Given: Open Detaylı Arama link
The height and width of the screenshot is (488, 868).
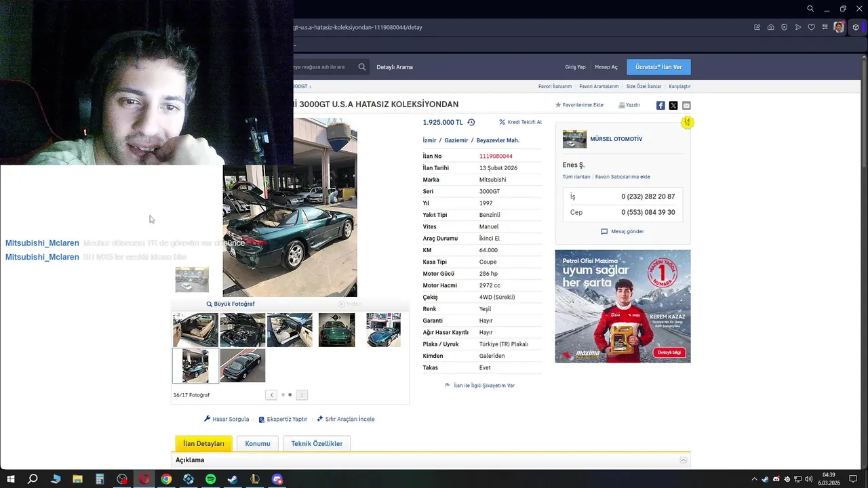Looking at the screenshot, I should point(395,67).
